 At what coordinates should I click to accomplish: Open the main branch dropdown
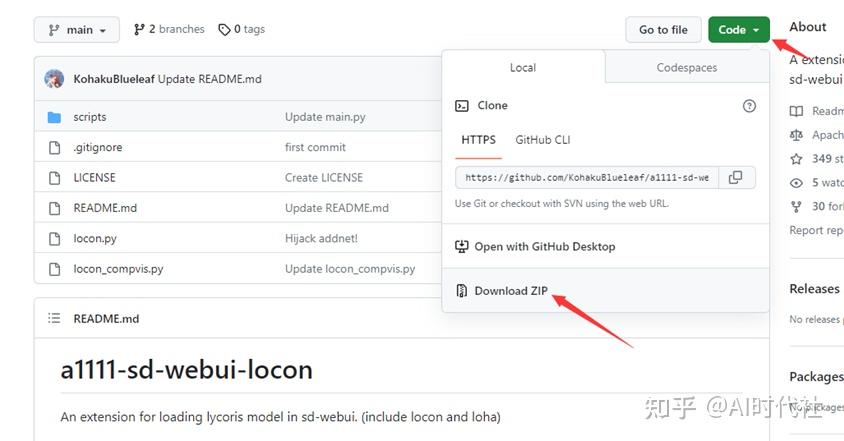(x=76, y=30)
